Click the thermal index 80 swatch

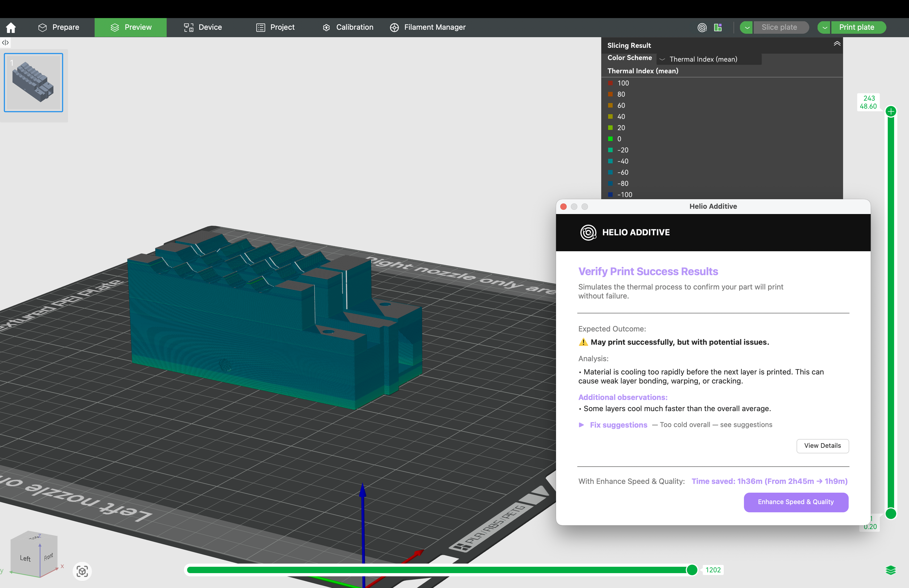coord(610,94)
